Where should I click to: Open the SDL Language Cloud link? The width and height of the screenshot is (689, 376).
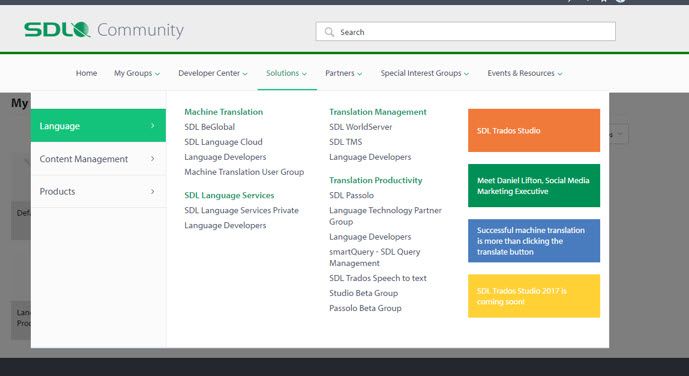[x=223, y=142]
